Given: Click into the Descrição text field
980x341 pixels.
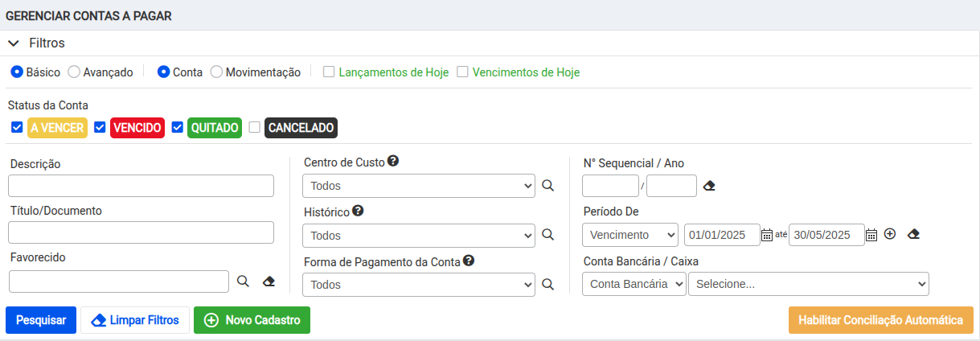Looking at the screenshot, I should (x=141, y=186).
